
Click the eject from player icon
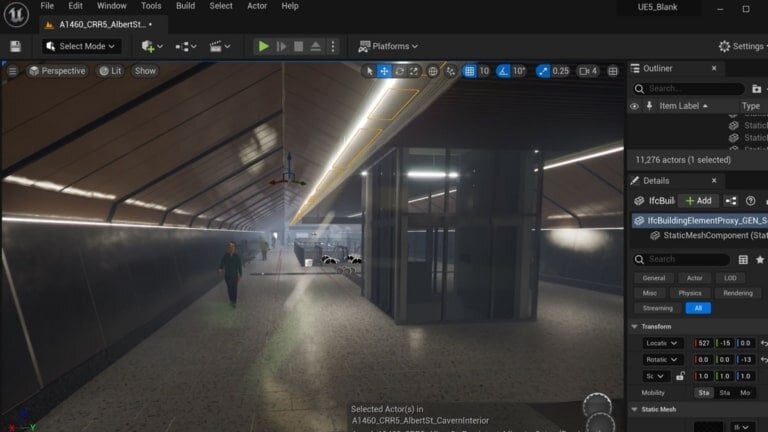tap(316, 47)
